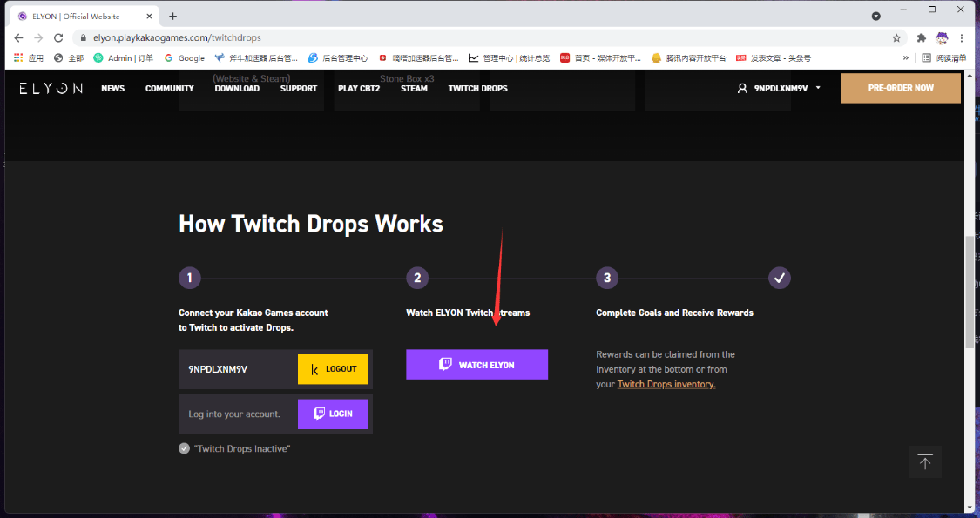Click the PRE-ORDER NOW button

pos(901,88)
